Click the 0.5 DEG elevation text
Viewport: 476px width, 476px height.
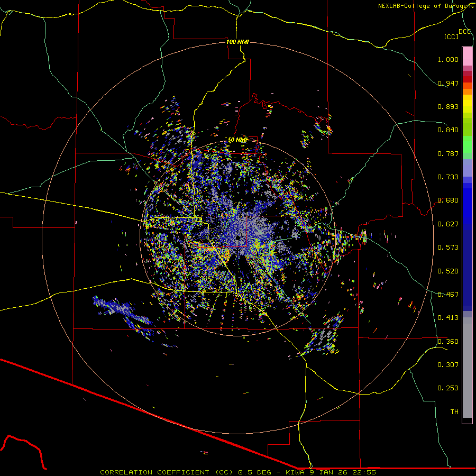click(x=256, y=472)
